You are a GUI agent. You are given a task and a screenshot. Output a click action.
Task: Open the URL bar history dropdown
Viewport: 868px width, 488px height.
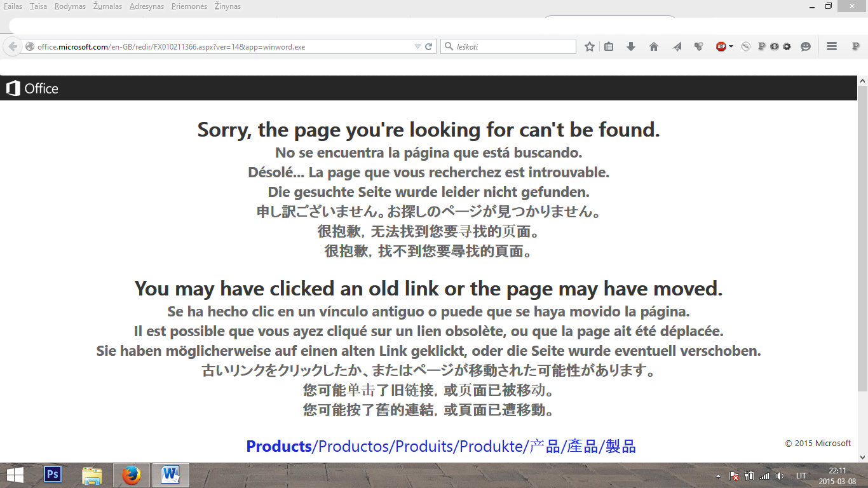click(417, 46)
